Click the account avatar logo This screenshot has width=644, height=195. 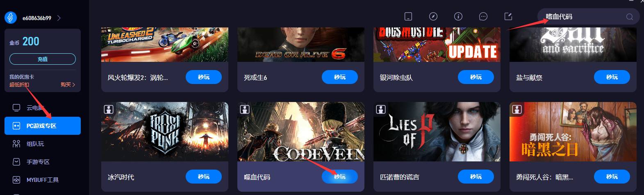11,18
